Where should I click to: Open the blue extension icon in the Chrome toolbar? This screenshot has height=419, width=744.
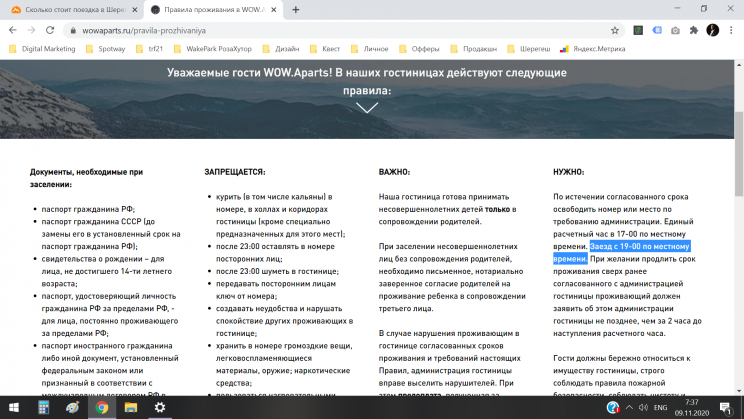point(657,30)
